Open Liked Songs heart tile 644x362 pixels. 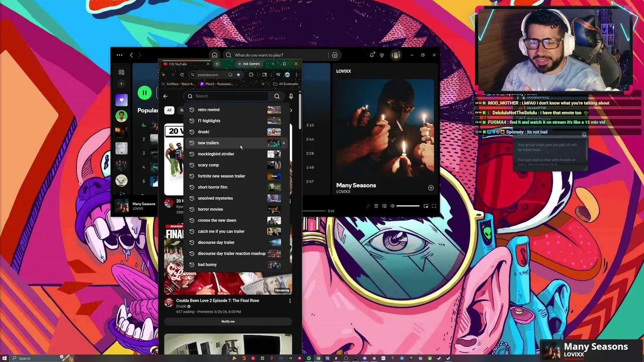(121, 100)
